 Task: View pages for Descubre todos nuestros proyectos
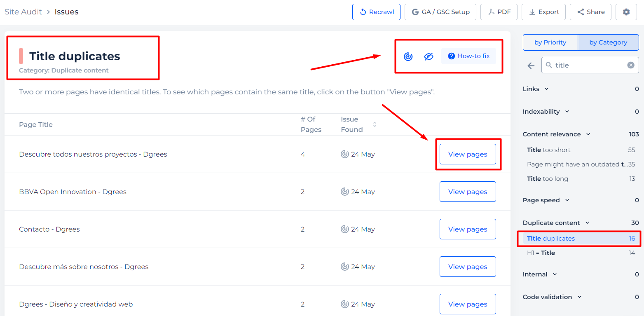[x=468, y=154]
